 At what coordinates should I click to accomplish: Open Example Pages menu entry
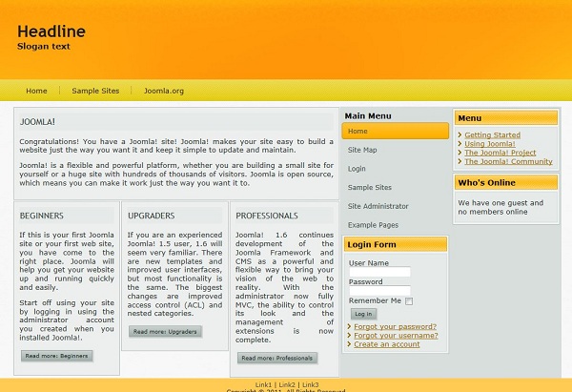373,225
